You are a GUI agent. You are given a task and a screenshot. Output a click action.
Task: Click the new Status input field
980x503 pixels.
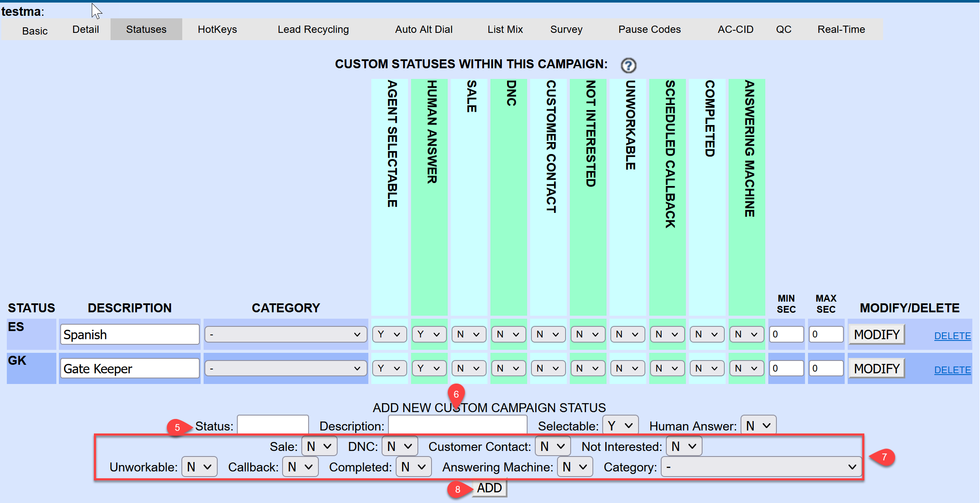273,425
